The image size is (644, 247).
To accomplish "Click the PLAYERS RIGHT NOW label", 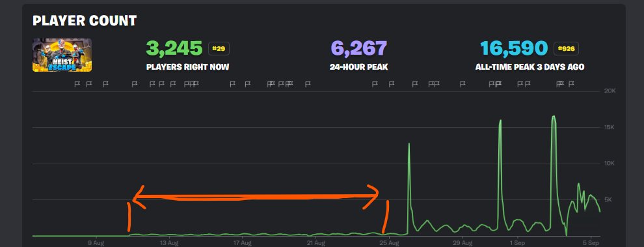I will pos(188,67).
